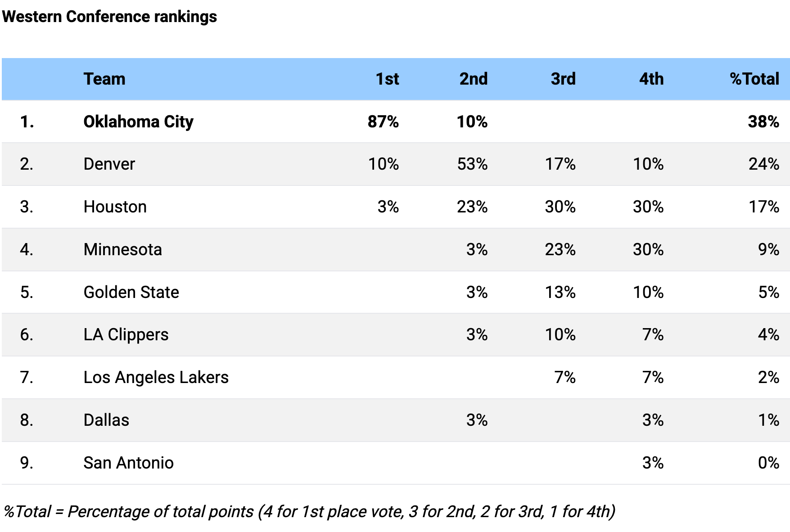Click the %Total column header
Screen dimensions: 790x532
[x=754, y=79]
